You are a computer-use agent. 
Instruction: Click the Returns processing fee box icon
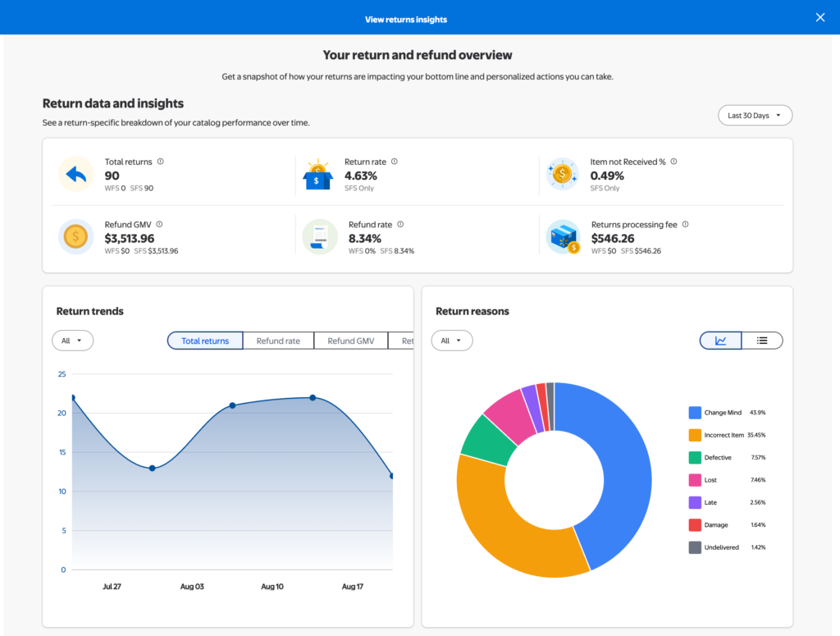point(563,236)
